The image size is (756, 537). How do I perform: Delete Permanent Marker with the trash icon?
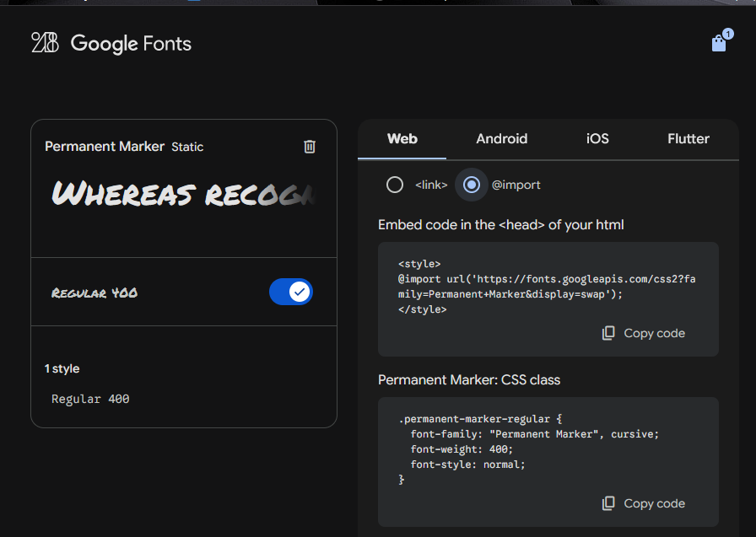pyautogui.click(x=310, y=147)
